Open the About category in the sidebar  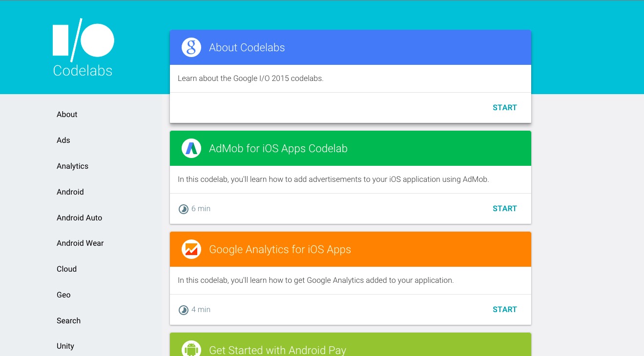tap(67, 115)
